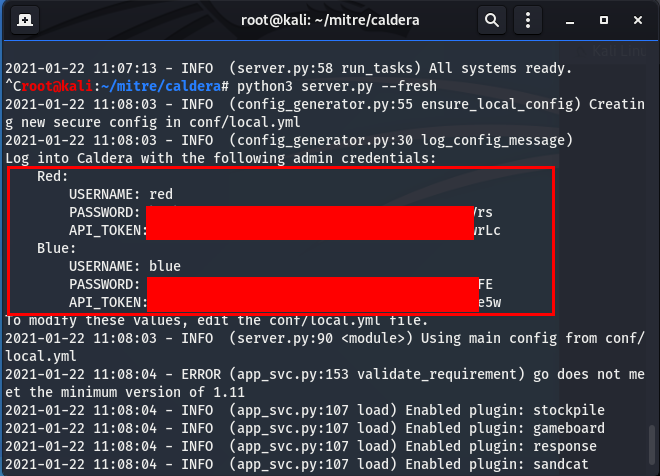The width and height of the screenshot is (660, 476).
Task: Click 'minimum version of 1.11' text
Action: click(152, 393)
